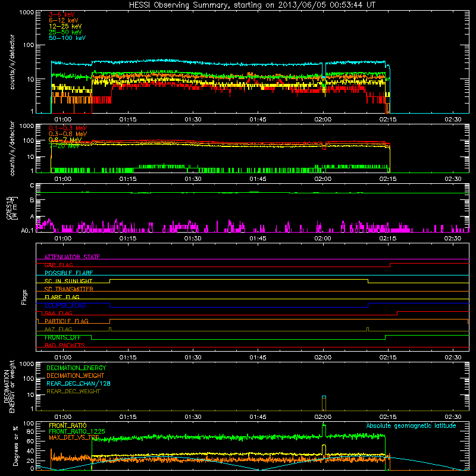Click the Absolute geomagnetic latitude label

click(411, 425)
